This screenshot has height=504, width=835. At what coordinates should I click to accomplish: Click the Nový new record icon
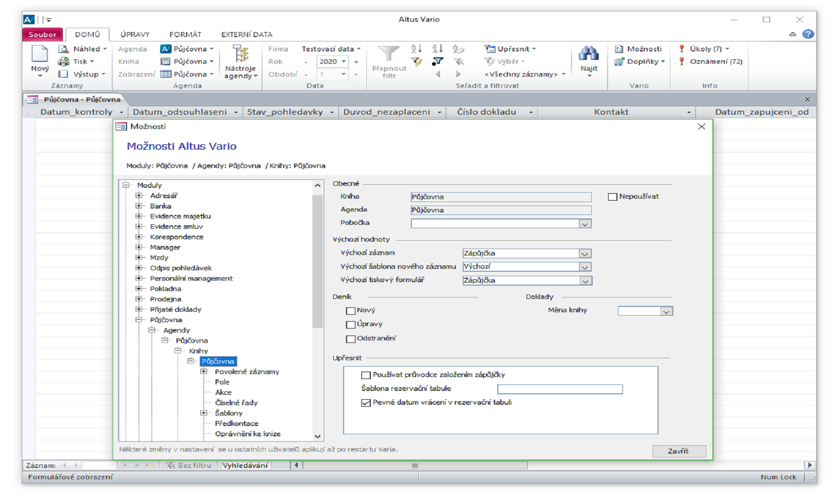pos(40,53)
